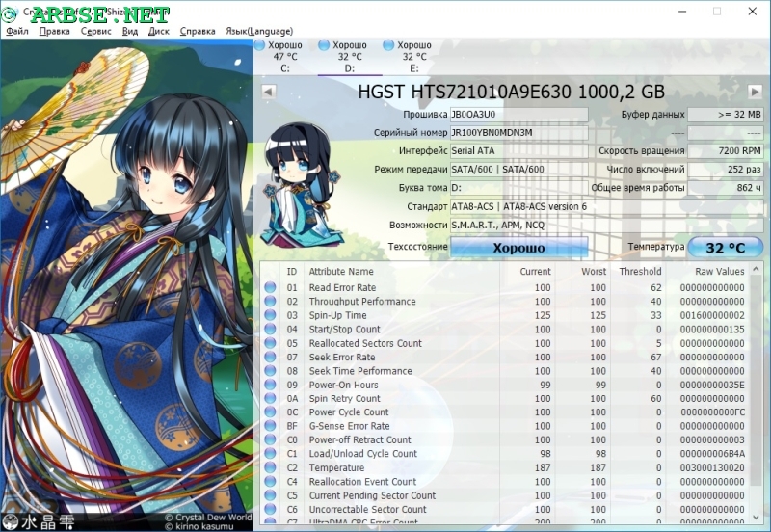The height and width of the screenshot is (532, 771).
Task: Click the Threshold column header
Action: coord(638,272)
